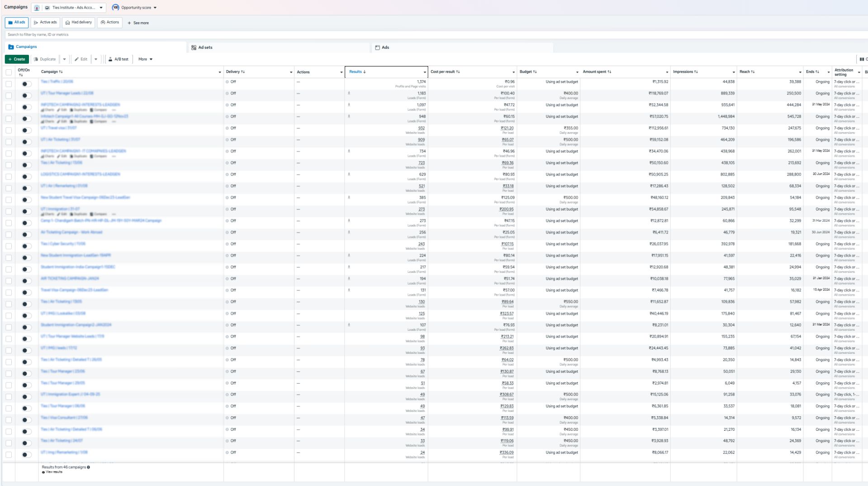Switch on the campaign that spent ₹59,152.08
The width and height of the screenshot is (868, 486).
tap(26, 142)
